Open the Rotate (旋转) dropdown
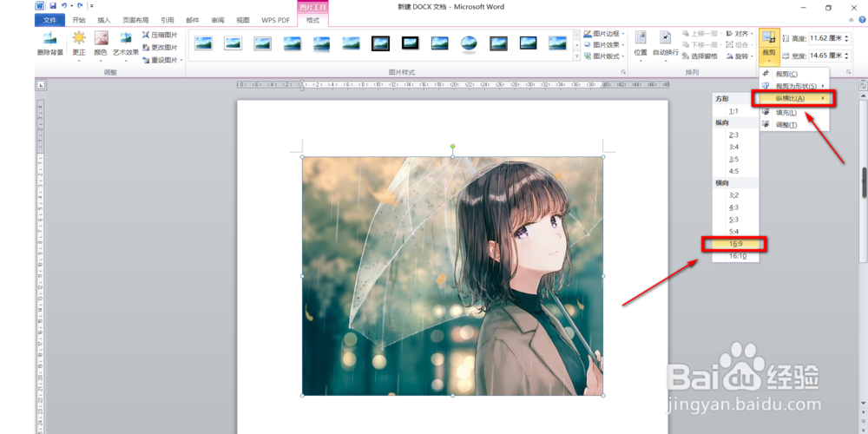The width and height of the screenshot is (868, 434). (740, 56)
